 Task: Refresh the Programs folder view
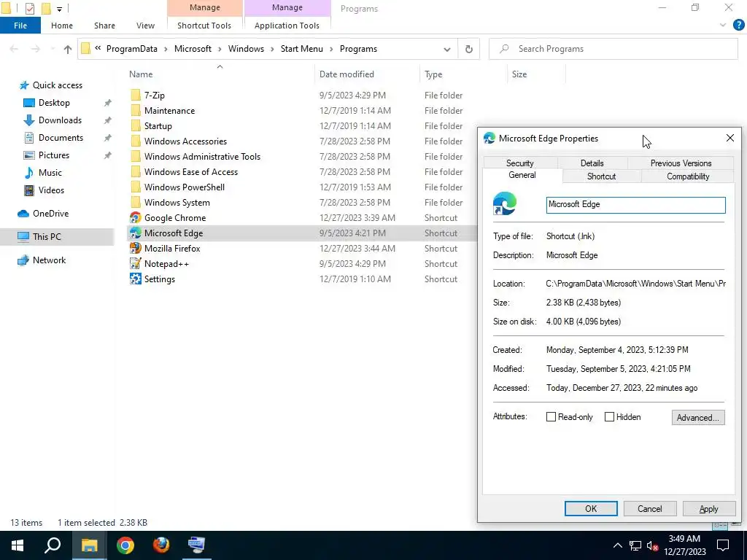tap(469, 49)
